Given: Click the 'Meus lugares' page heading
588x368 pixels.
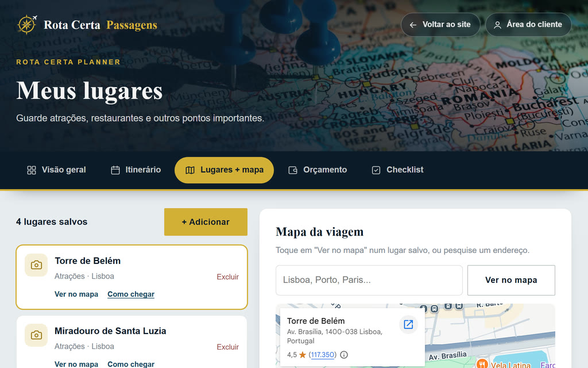Looking at the screenshot, I should [x=89, y=91].
